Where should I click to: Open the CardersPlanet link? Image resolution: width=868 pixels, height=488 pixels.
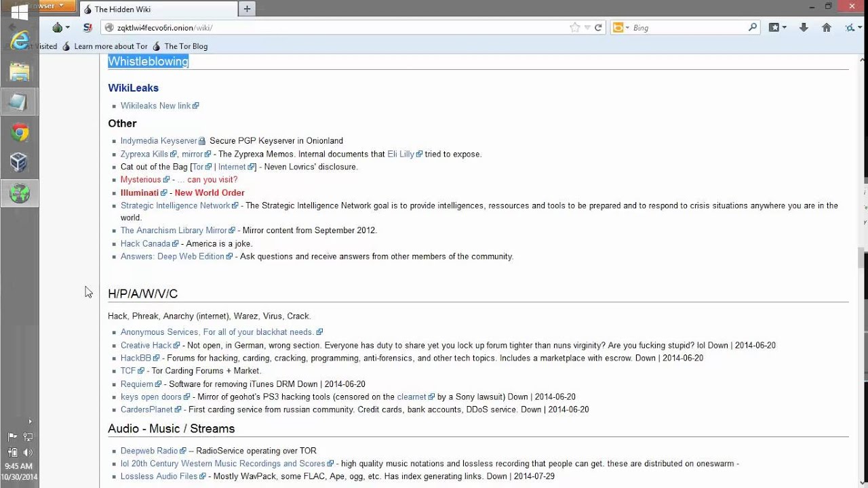coord(146,409)
